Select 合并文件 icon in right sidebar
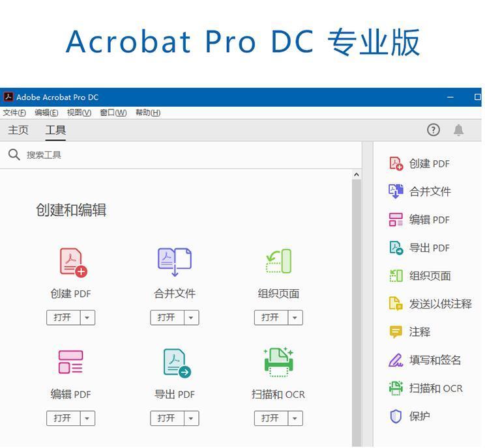This screenshot has width=485, height=448. pyautogui.click(x=396, y=191)
